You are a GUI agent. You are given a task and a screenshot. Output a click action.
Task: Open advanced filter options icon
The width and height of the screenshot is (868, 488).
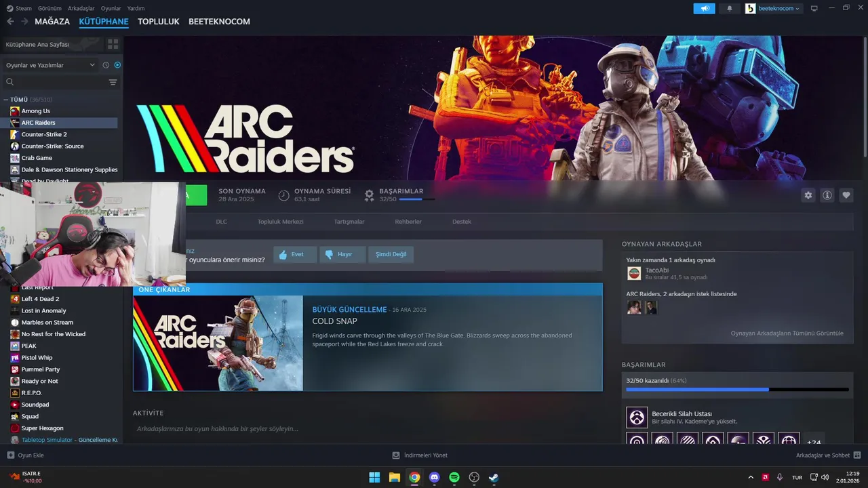pos(113,82)
